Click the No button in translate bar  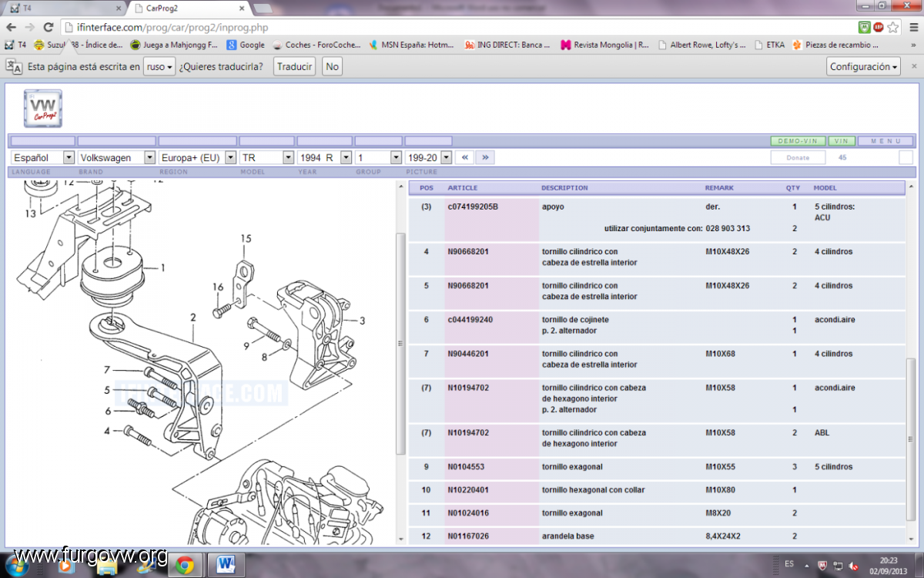tap(332, 67)
